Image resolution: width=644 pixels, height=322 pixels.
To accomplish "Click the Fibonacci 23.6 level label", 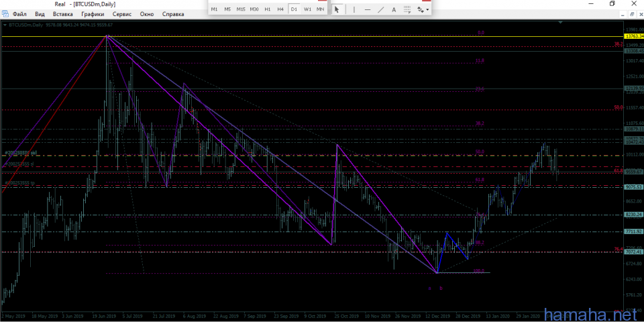I will click(480, 89).
